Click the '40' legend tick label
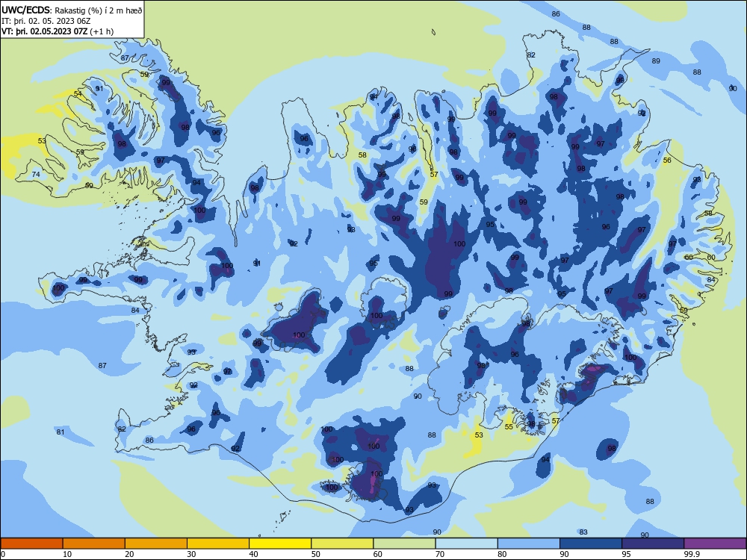 pos(254,554)
